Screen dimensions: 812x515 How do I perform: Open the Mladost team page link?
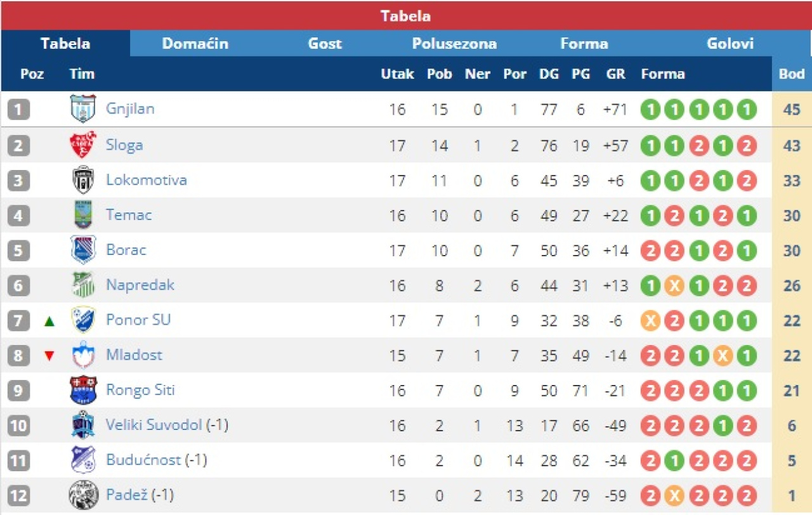134,355
